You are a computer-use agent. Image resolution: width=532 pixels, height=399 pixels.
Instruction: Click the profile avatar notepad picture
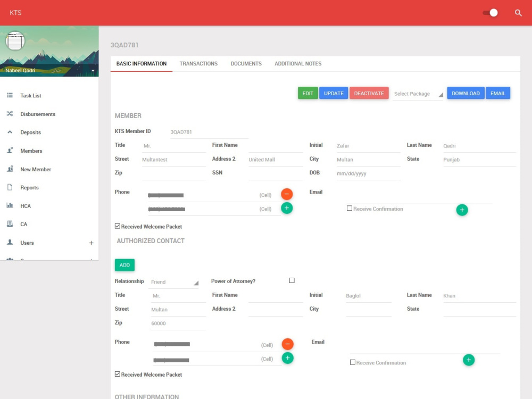point(15,41)
